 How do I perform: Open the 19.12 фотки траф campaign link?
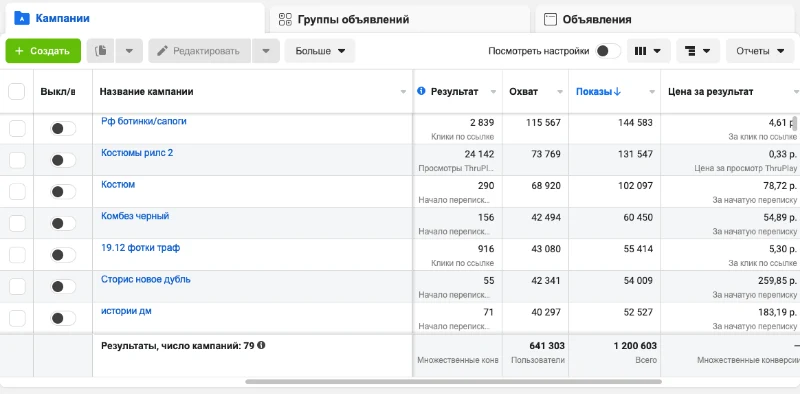pos(140,248)
